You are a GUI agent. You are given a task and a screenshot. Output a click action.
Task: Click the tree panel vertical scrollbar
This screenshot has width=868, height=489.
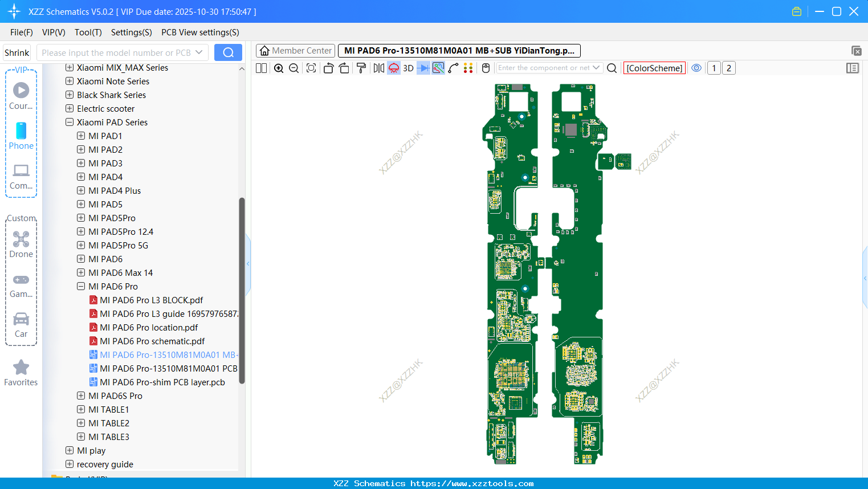tap(242, 291)
